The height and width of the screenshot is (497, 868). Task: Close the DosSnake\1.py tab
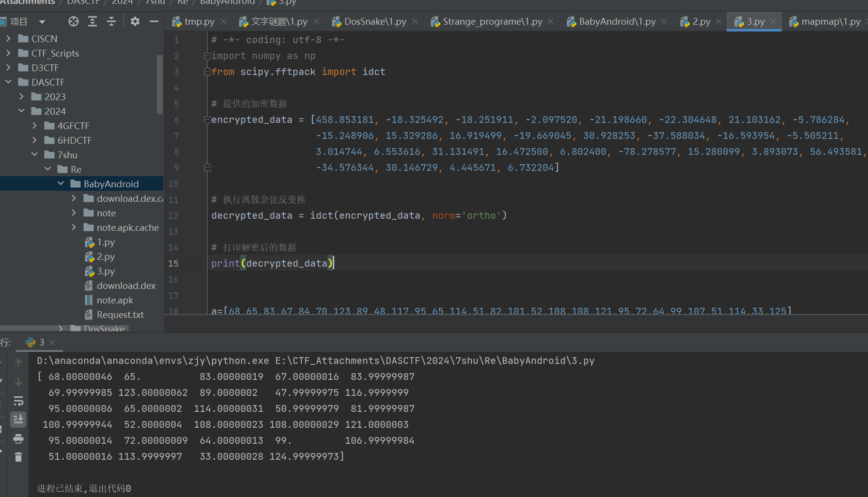click(415, 21)
